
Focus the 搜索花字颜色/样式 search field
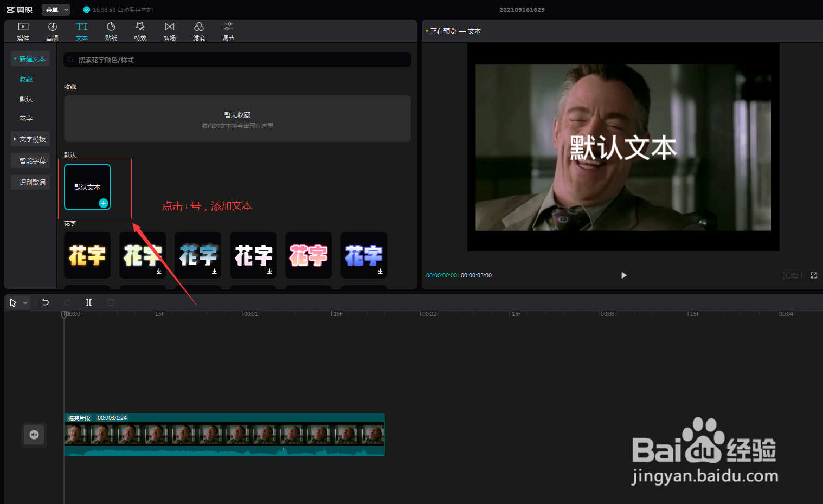click(237, 60)
